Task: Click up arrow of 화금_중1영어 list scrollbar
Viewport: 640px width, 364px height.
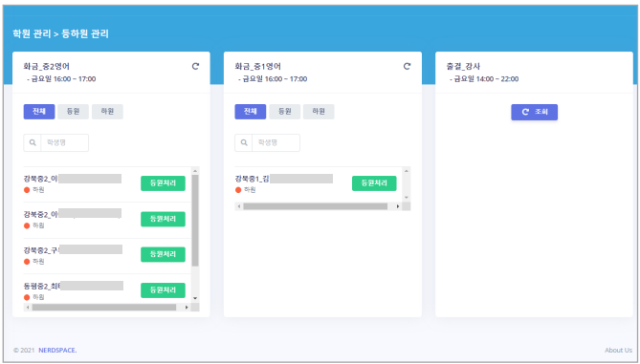Action: click(x=407, y=171)
